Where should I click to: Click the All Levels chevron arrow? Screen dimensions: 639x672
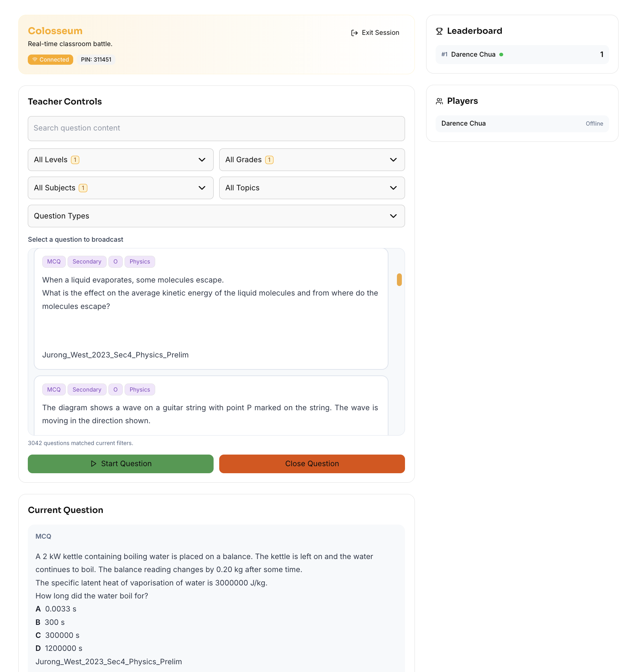(202, 160)
